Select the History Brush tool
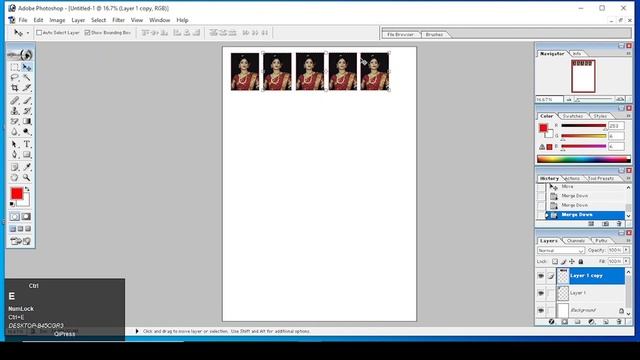This screenshot has height=360, width=640. point(27,111)
